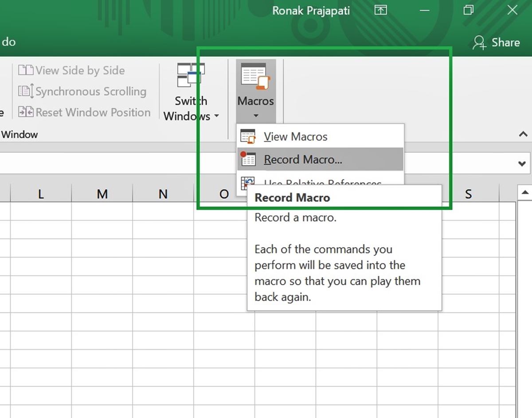Click the Macros button icon
Image resolution: width=532 pixels, height=418 pixels.
pos(255,76)
